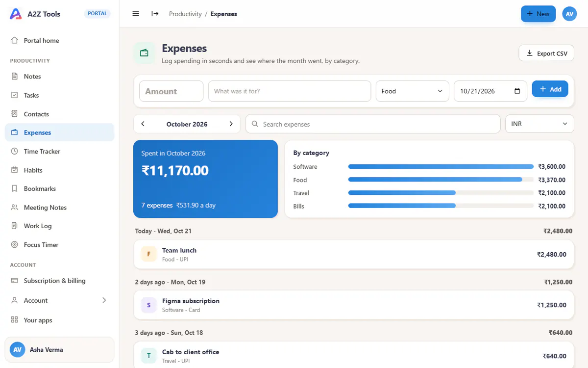Click the '2 days ago - Mon, Oct 19' heading
The width and height of the screenshot is (588, 368).
pos(170,282)
